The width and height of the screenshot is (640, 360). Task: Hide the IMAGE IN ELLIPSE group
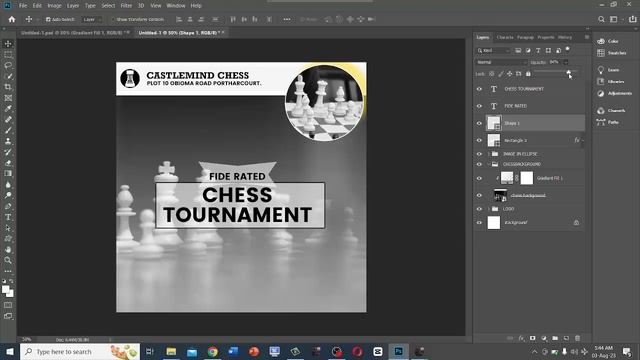point(479,154)
